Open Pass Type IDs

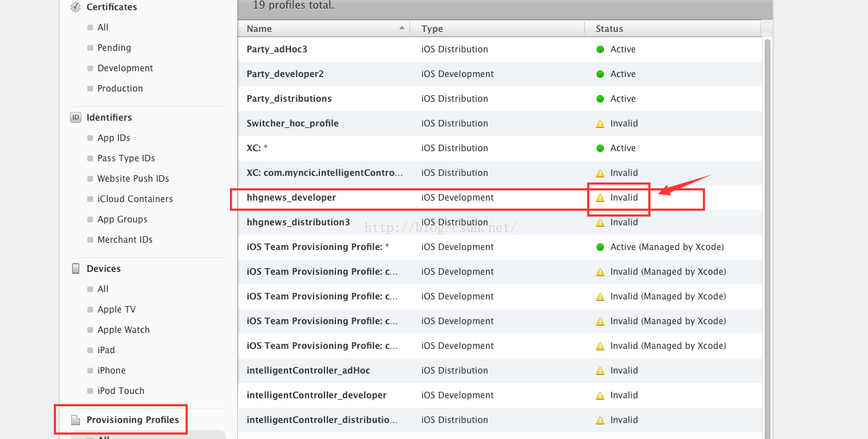[x=126, y=158]
